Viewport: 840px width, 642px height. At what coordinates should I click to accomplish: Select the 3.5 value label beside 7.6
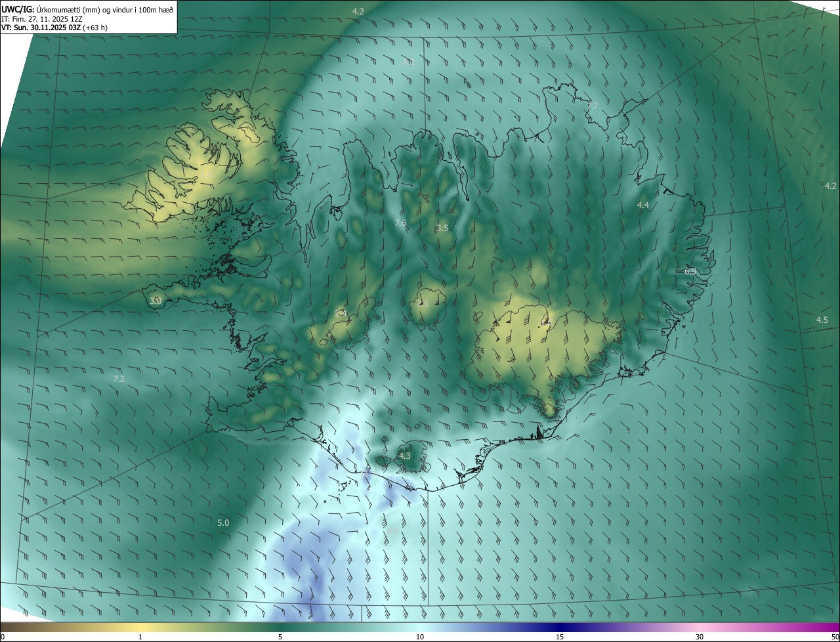coord(442,228)
